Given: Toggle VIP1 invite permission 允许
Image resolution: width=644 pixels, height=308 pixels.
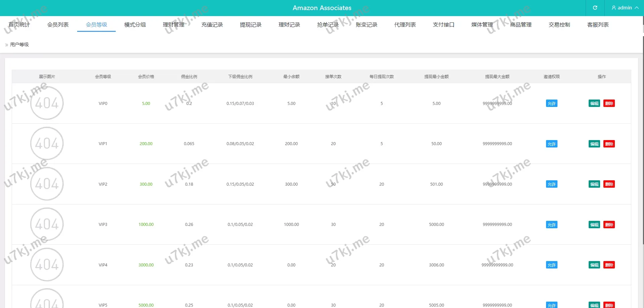Looking at the screenshot, I should pos(551,144).
